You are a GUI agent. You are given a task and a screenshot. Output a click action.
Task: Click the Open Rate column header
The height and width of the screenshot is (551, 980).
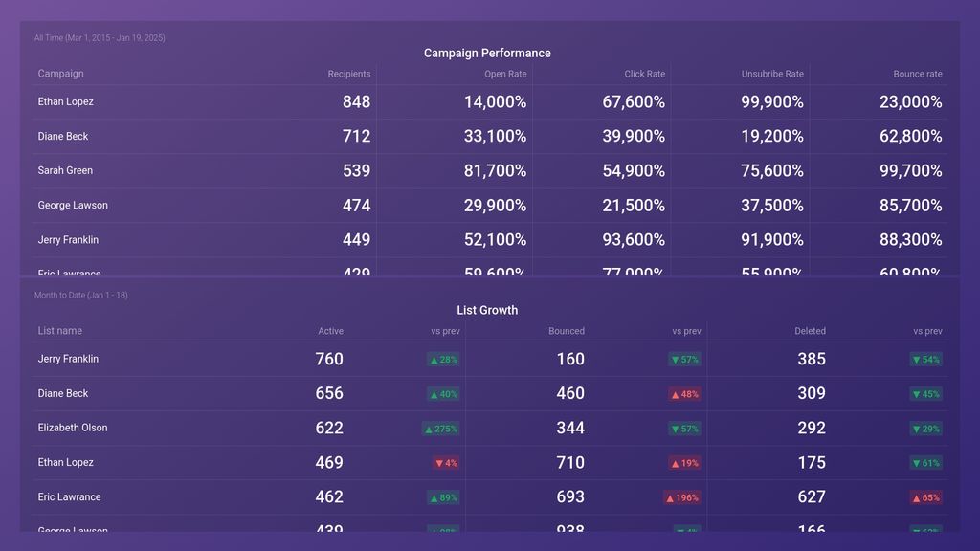click(x=505, y=74)
